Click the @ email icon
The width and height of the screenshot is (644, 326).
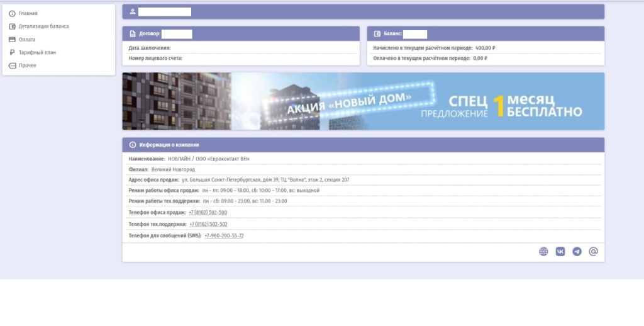[593, 252]
